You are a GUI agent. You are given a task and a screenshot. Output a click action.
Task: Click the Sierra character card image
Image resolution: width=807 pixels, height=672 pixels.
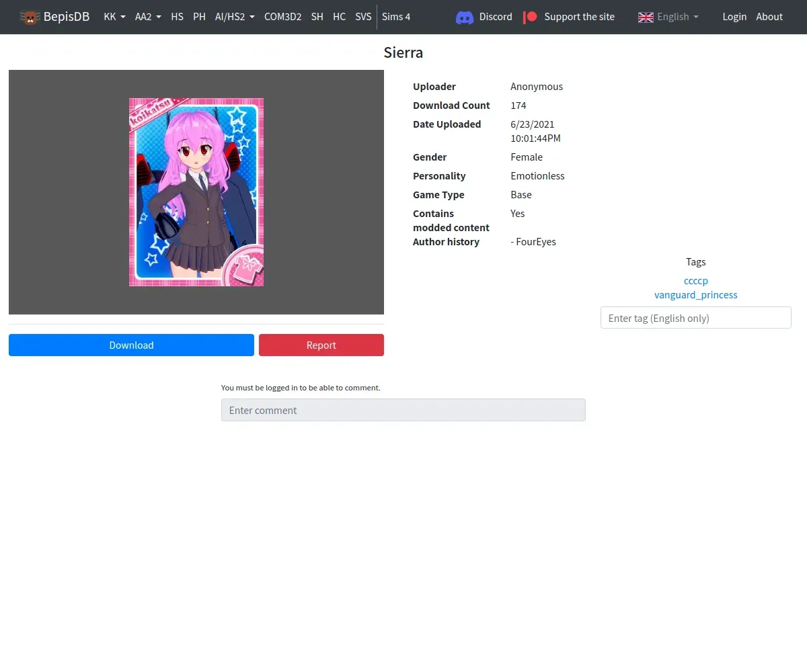[x=196, y=192]
